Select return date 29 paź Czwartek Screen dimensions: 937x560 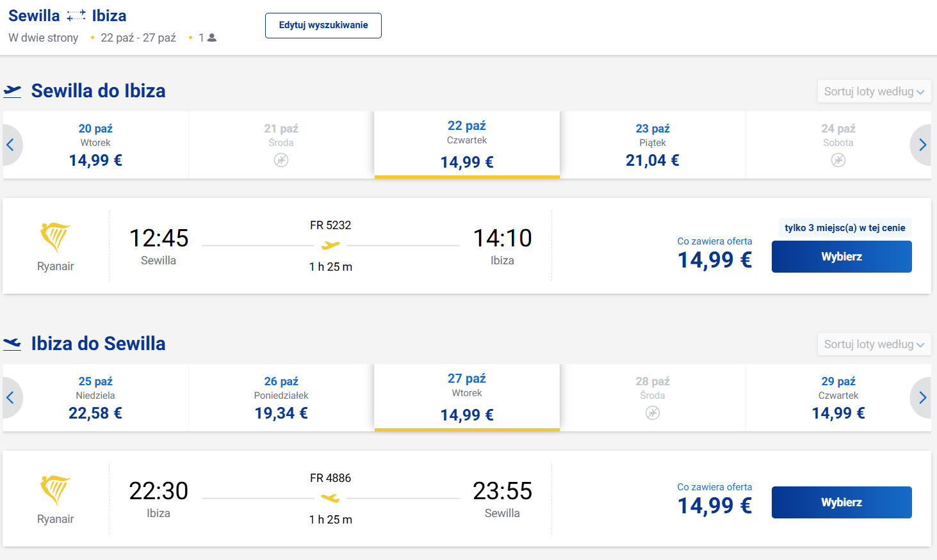coord(838,397)
